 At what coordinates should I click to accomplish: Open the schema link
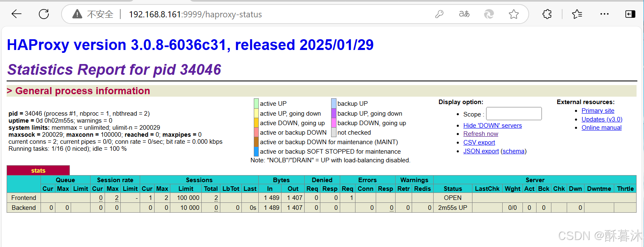pos(514,151)
